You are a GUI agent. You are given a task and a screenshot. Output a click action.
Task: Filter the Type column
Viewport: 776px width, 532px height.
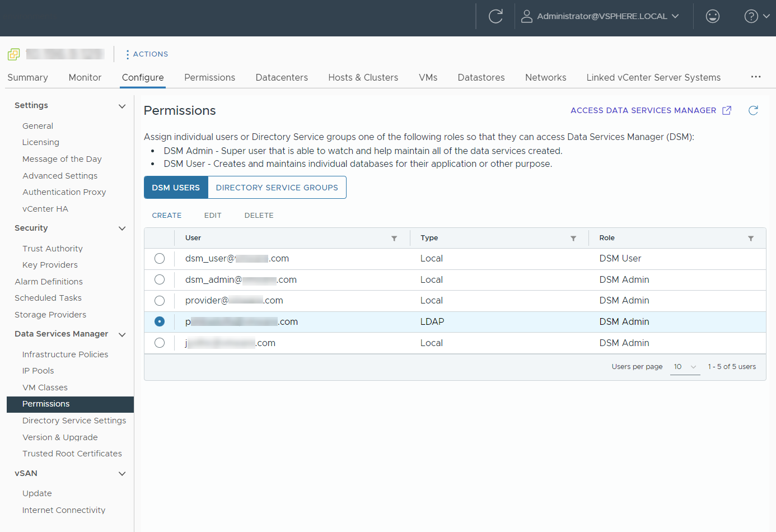573,239
